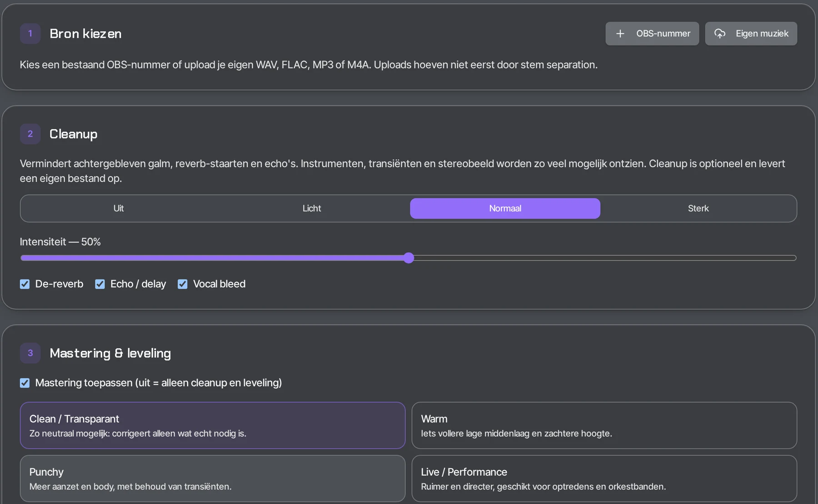
Task: Click the Intensiteit — 50% label
Action: click(x=60, y=242)
